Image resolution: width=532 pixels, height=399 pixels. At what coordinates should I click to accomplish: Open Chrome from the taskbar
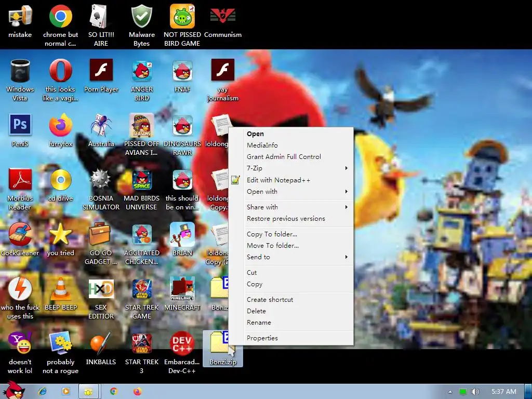pos(114,391)
